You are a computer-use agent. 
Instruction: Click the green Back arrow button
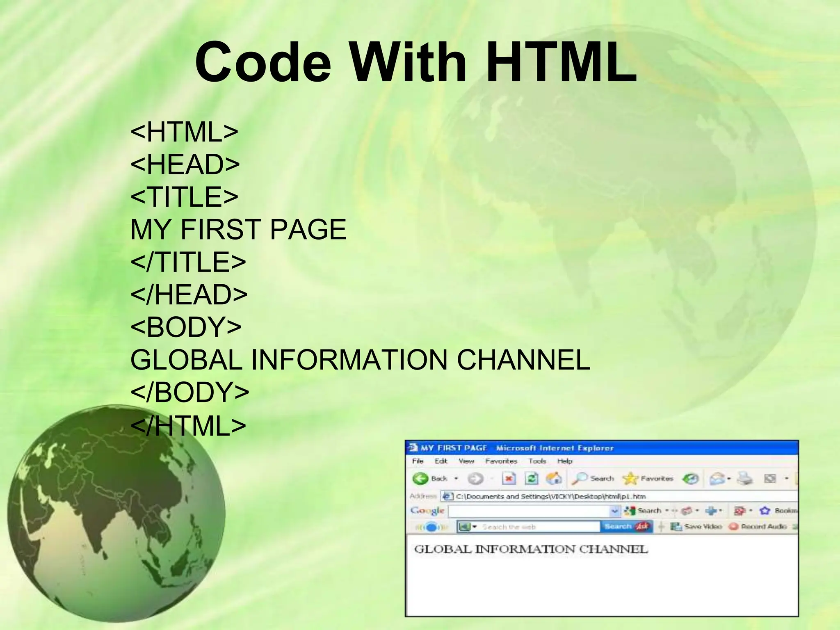click(x=420, y=479)
